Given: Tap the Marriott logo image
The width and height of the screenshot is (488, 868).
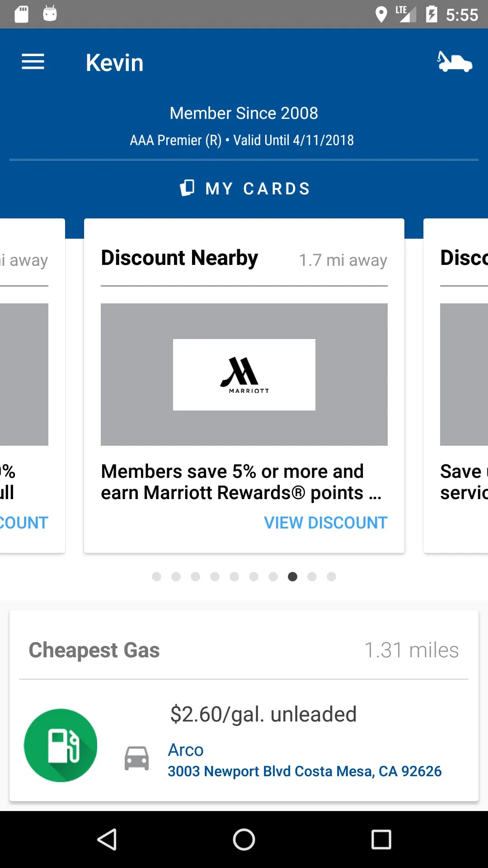Looking at the screenshot, I should tap(244, 375).
